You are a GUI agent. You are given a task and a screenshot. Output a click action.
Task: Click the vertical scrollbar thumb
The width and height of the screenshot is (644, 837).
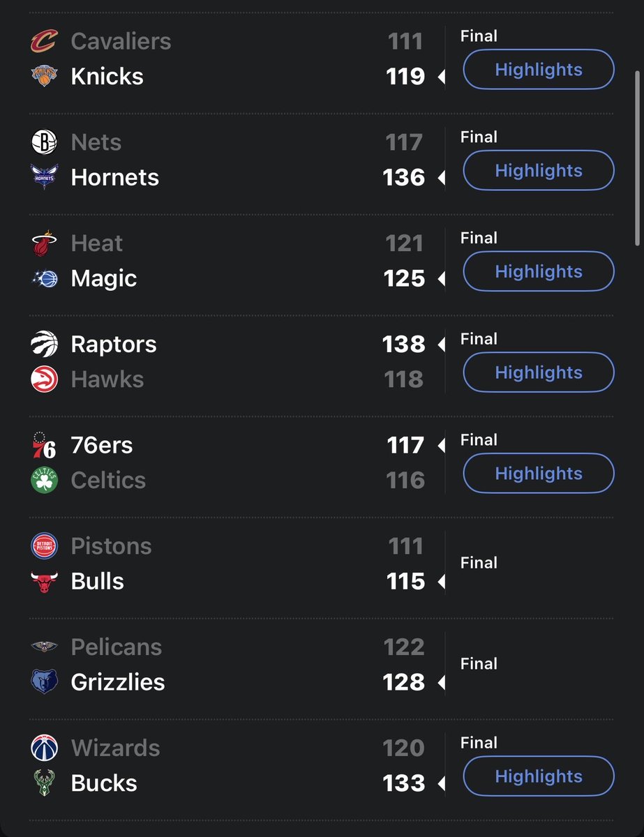coord(637,157)
